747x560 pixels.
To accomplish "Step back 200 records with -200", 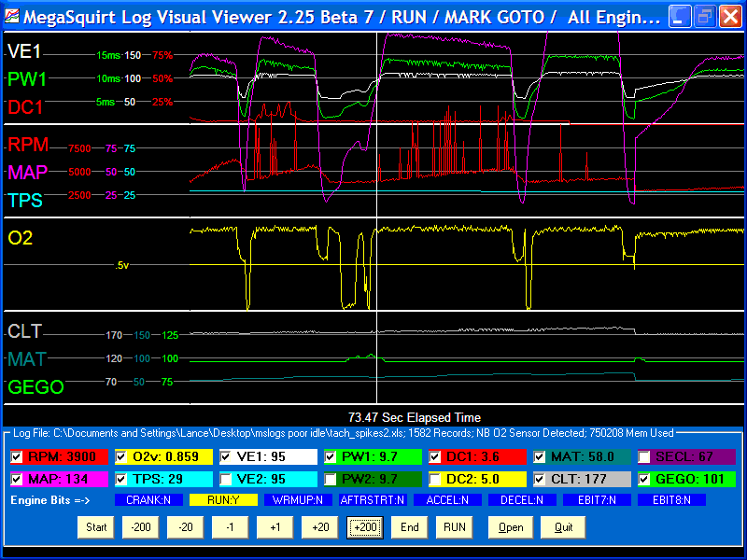I will coord(140,527).
